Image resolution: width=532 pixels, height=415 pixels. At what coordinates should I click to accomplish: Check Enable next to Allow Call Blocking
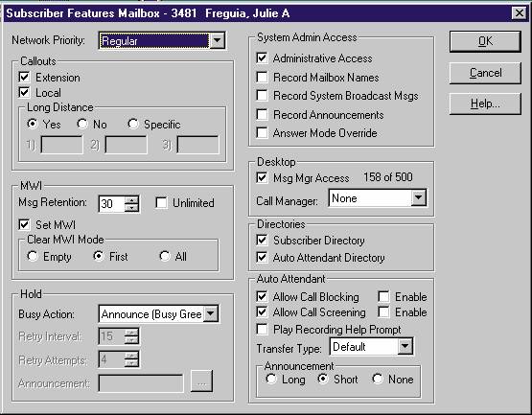click(383, 296)
